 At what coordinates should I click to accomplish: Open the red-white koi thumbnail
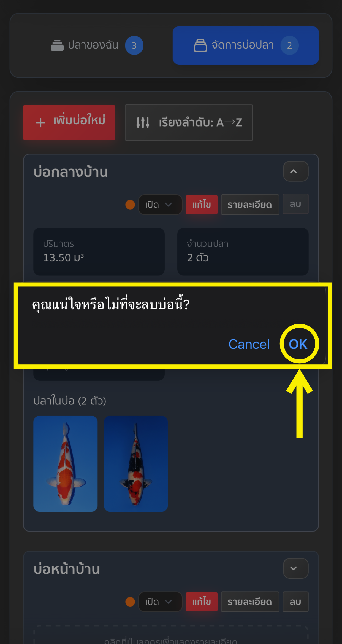click(66, 464)
